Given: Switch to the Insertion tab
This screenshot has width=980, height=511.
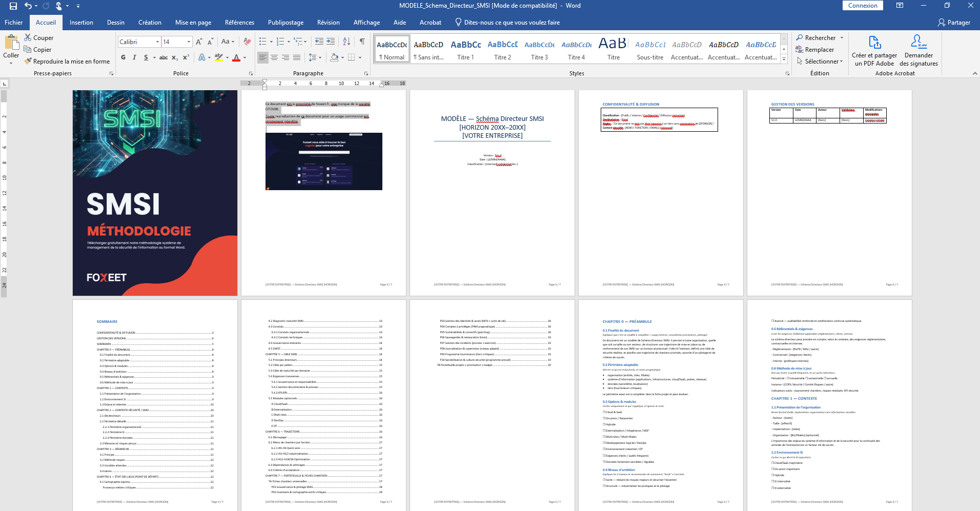Looking at the screenshot, I should [81, 23].
